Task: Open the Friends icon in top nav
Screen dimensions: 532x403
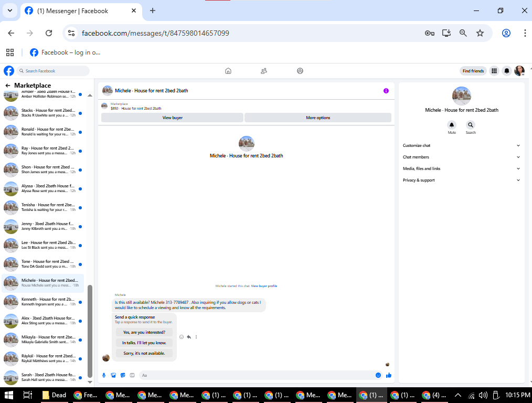Action: 264,71
